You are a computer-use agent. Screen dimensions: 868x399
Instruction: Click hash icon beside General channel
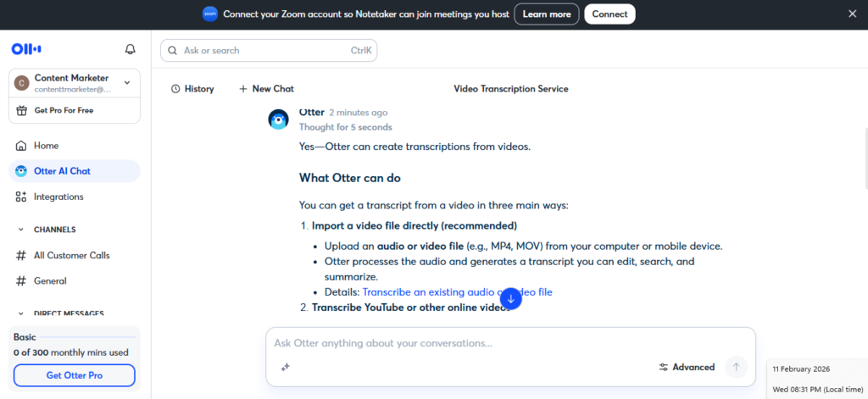[21, 281]
